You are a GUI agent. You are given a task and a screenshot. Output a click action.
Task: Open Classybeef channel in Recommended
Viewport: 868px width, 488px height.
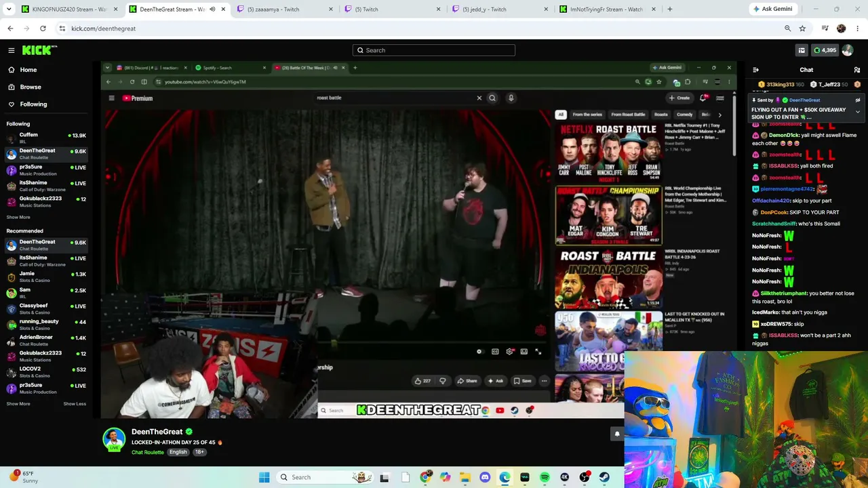click(x=46, y=308)
